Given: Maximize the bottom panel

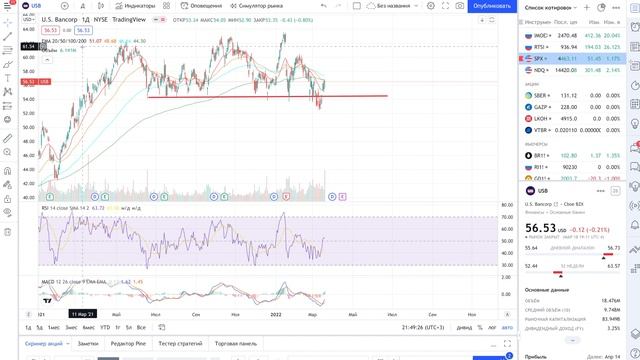Looking at the screenshot, I should coord(507,344).
